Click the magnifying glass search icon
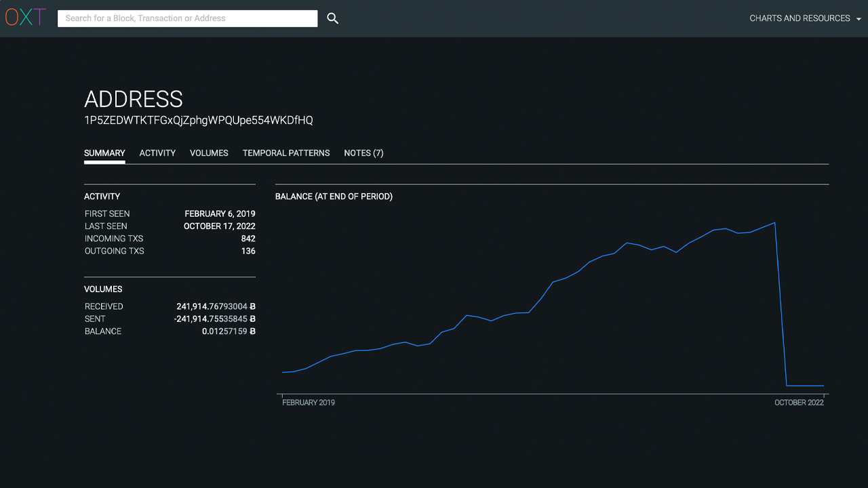Image resolution: width=868 pixels, height=488 pixels. [332, 18]
